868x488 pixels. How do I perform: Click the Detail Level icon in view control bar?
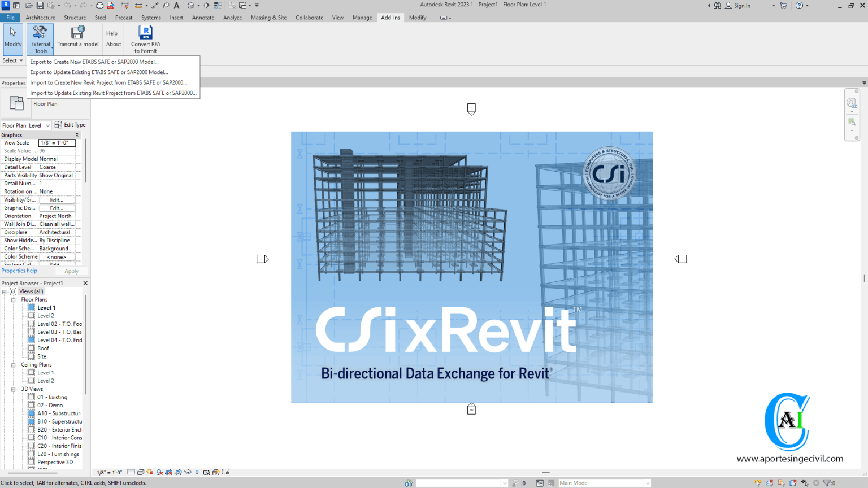pos(131,472)
